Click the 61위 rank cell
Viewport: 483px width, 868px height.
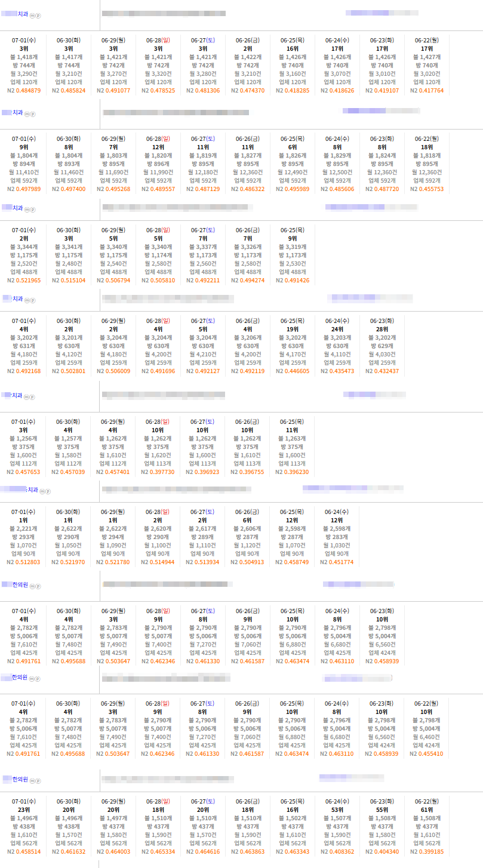pyautogui.click(x=427, y=810)
